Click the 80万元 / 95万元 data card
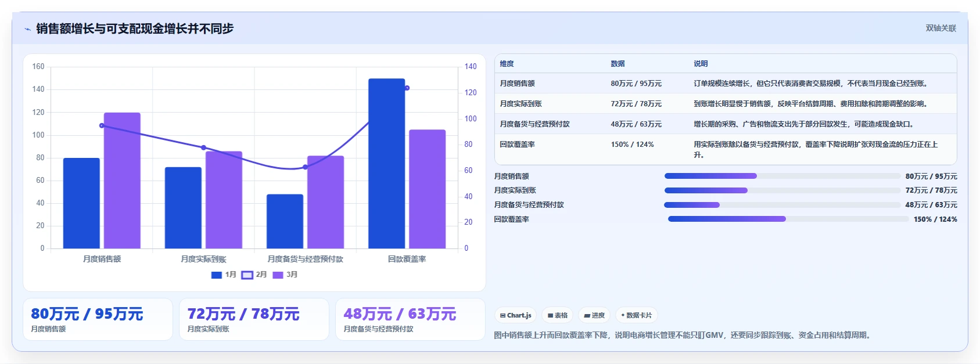This screenshot has height=364, width=980. pos(98,319)
